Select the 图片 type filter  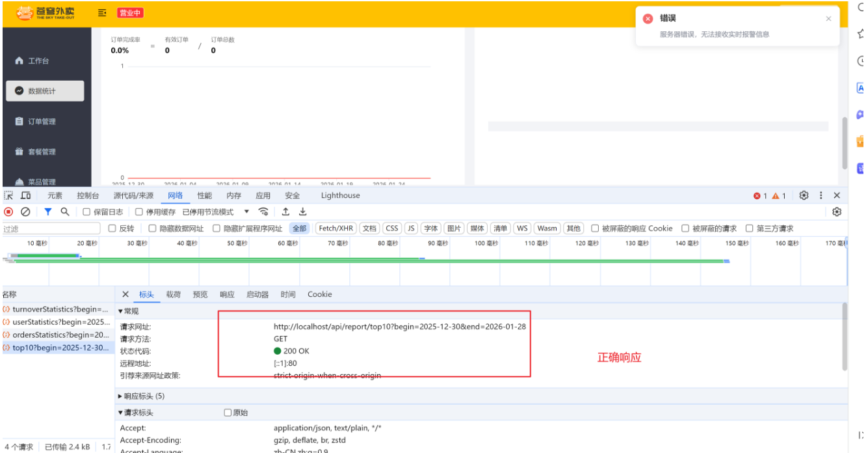pos(454,228)
